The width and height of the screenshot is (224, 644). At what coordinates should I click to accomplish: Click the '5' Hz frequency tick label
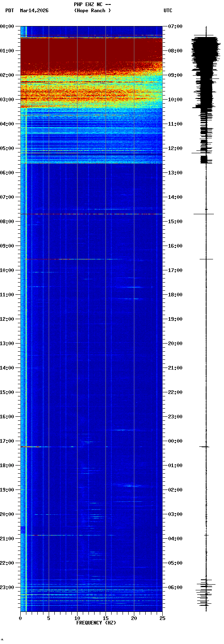point(49,618)
